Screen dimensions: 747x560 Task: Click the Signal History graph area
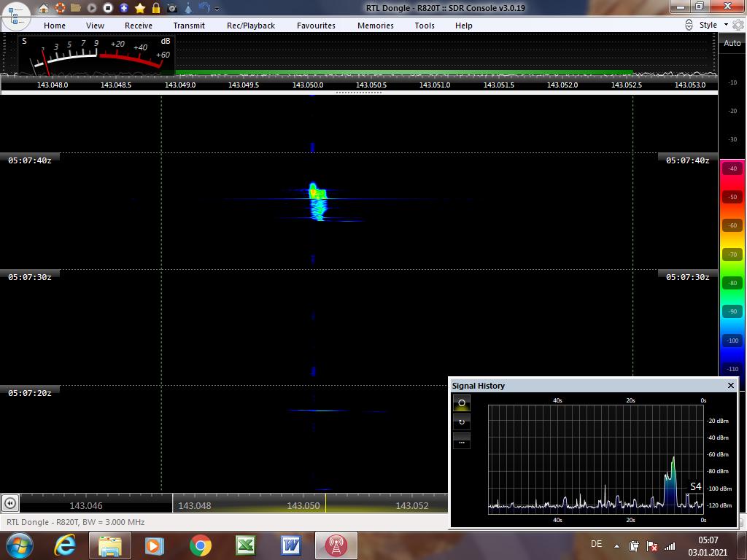click(595, 459)
